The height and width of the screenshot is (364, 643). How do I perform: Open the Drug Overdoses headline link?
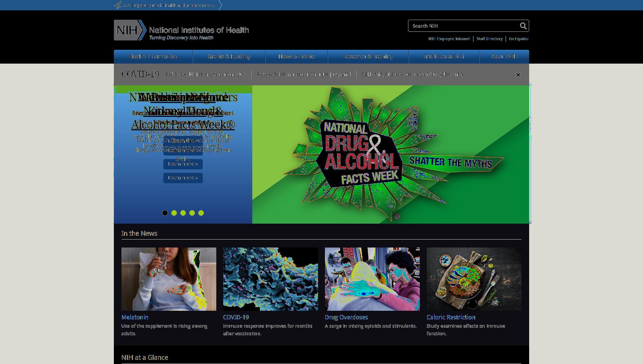346,317
